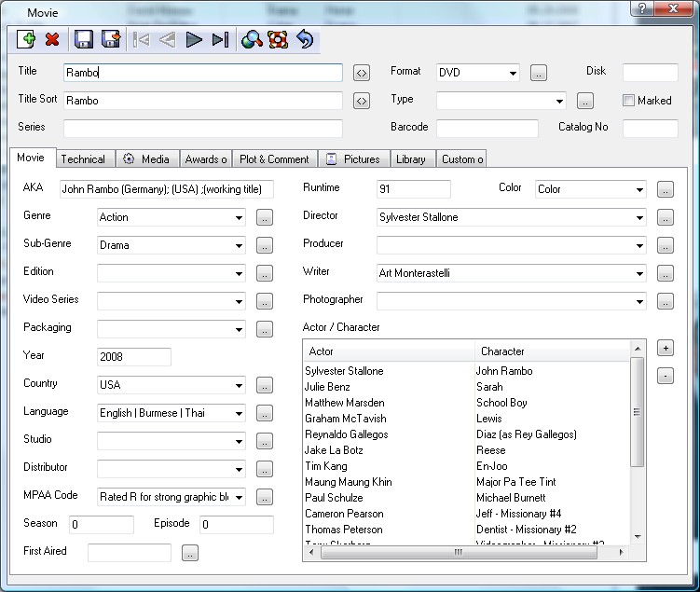Save the movie record

[84, 40]
